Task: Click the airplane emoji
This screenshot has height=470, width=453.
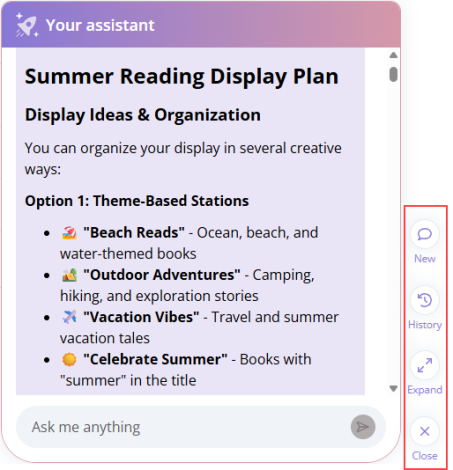Action: click(x=69, y=317)
